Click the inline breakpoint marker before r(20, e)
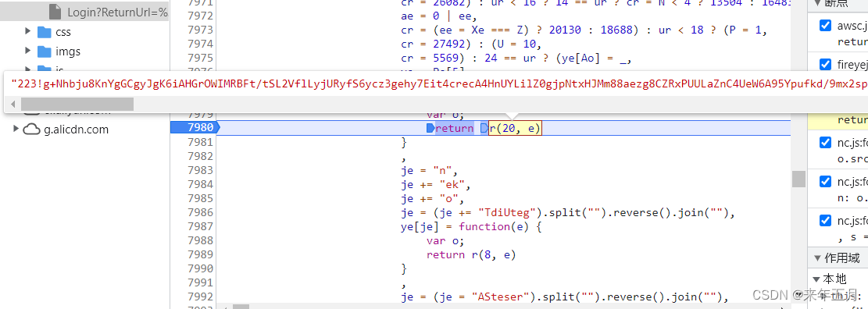The width and height of the screenshot is (868, 309). [484, 128]
